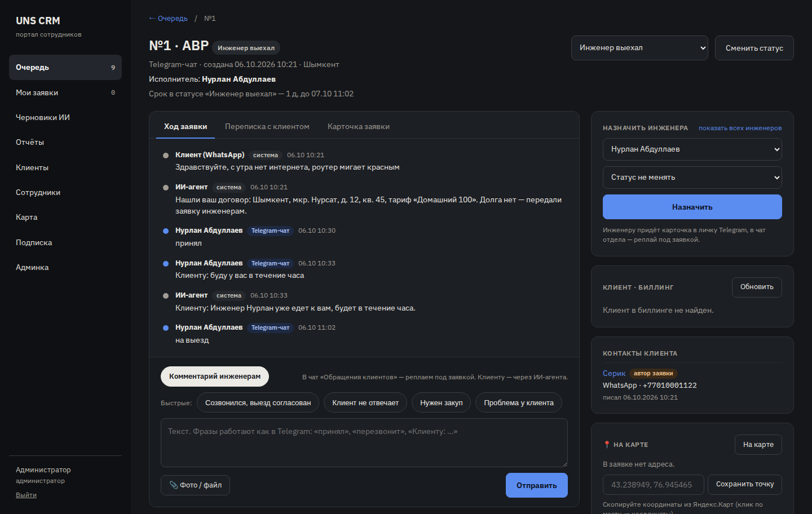812x514 pixels.
Task: Insert quick phrase Проблема у клиента
Action: coord(519,403)
